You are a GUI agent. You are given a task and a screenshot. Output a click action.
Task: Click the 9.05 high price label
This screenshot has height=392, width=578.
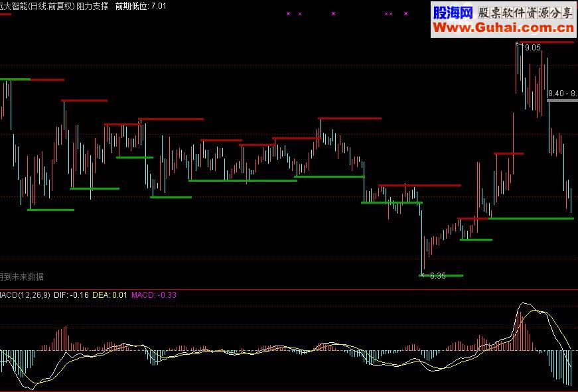tap(532, 48)
